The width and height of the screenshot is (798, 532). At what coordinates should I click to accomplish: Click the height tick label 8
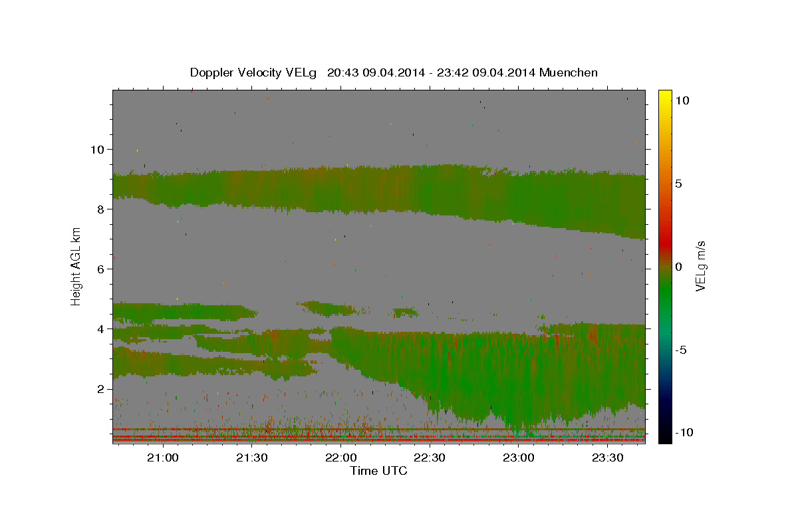(101, 209)
